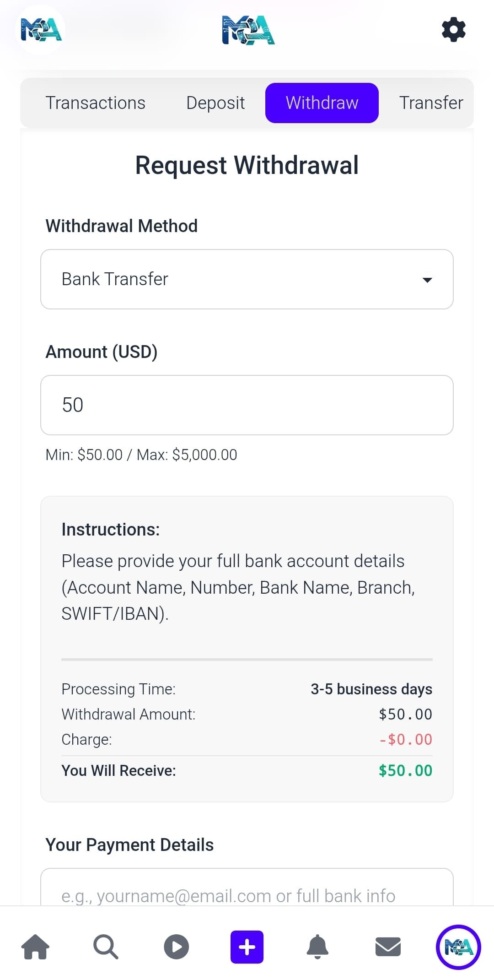Tap the purple plus create button
Screen dimensions: 494x980
pos(247,947)
